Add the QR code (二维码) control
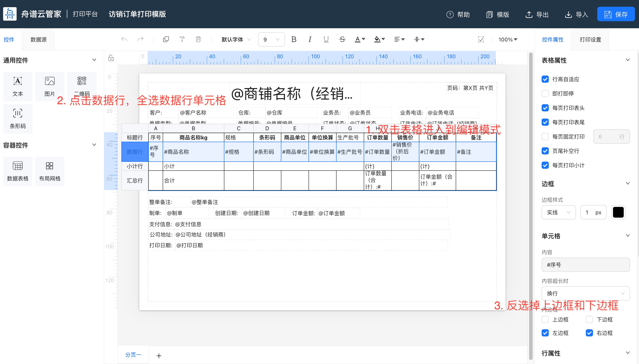The width and height of the screenshot is (639, 364). [82, 87]
